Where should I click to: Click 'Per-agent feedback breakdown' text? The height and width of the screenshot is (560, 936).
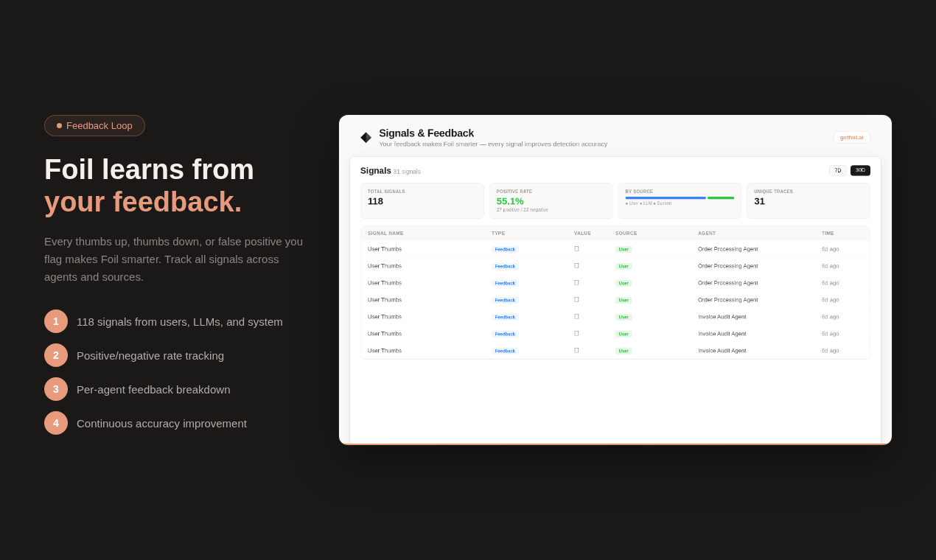click(153, 390)
